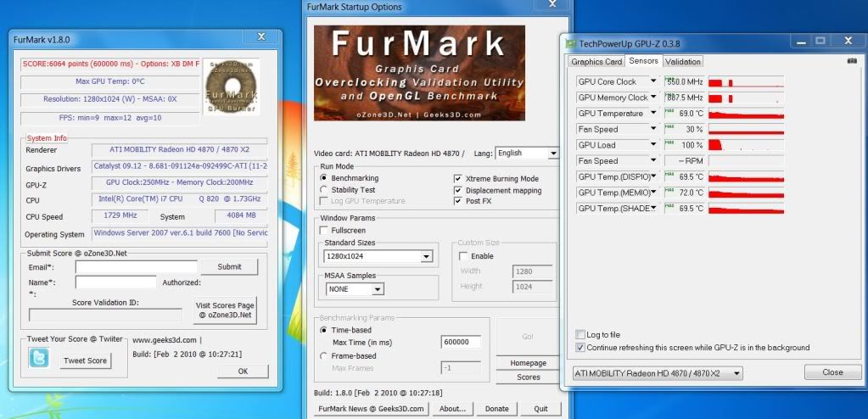Viewport: 868px width, 419px height.
Task: Click the Name input field
Action: 115,282
